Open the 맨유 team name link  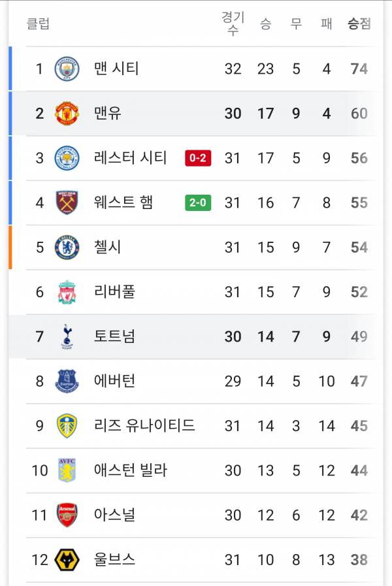pos(108,113)
